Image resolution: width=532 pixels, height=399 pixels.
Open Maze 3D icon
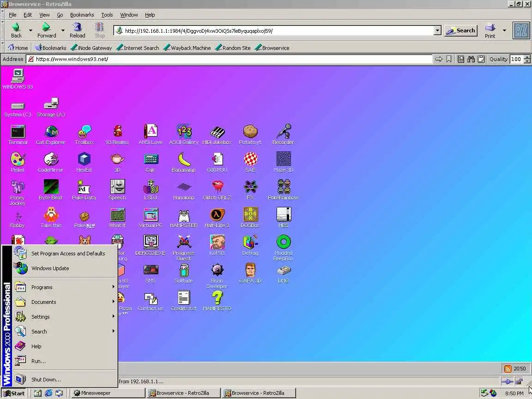(283, 163)
